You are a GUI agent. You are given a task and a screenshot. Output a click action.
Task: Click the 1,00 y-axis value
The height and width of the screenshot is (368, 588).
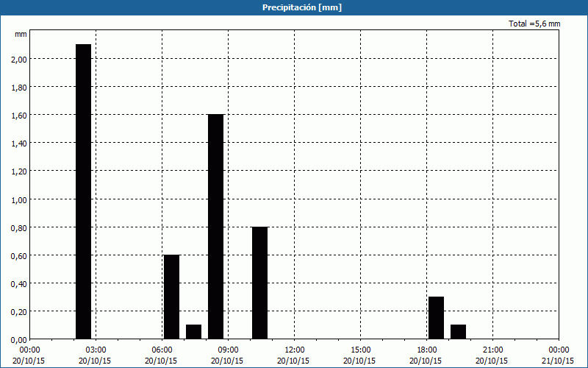[19, 199]
